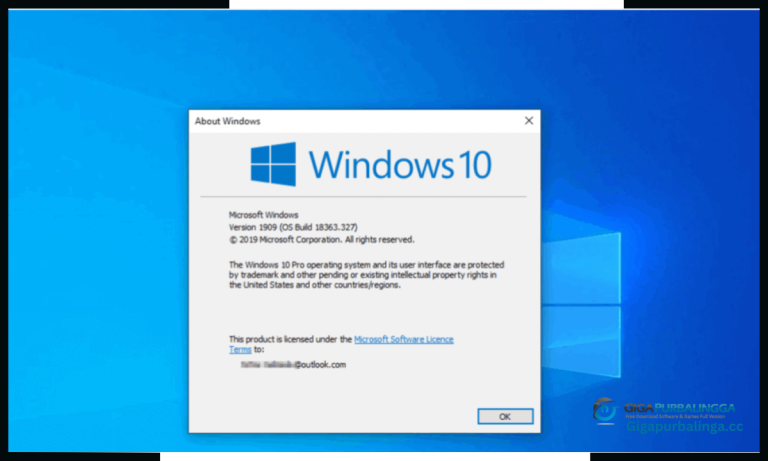Viewport: 768px width, 461px height.
Task: Click the "Terms" word of licence link
Action: [x=240, y=350]
